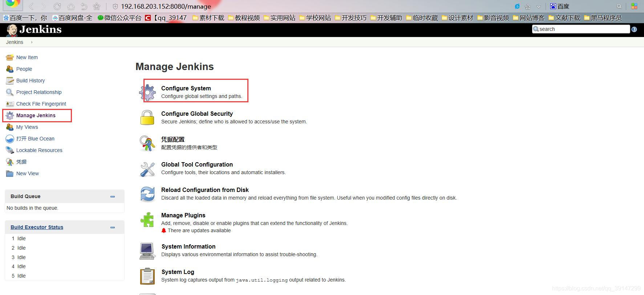Screen dimensions: 644x295
Task: Open the 百度网盘 bookmark
Action: [72, 18]
